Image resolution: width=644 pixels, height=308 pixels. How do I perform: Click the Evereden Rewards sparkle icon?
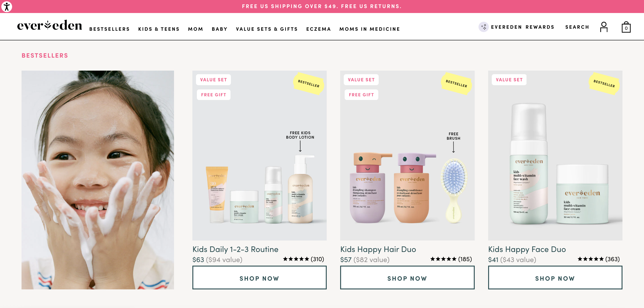coord(483,27)
